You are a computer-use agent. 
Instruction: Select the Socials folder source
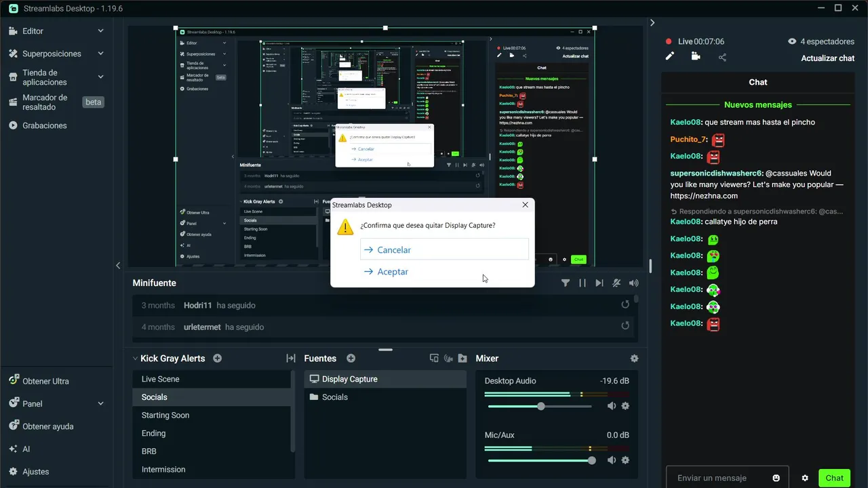click(385, 397)
